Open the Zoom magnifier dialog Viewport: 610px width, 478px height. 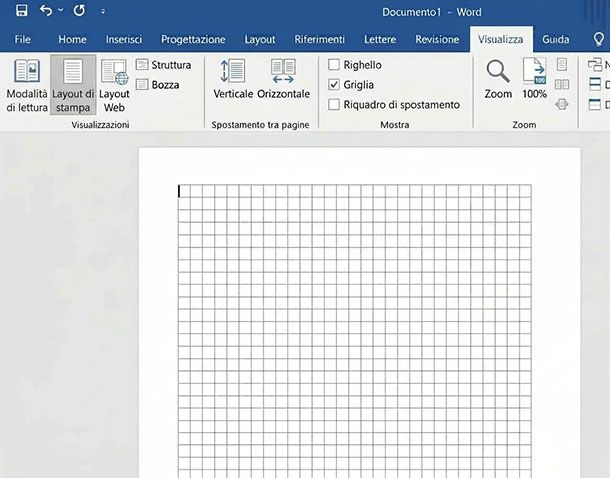pos(498,79)
